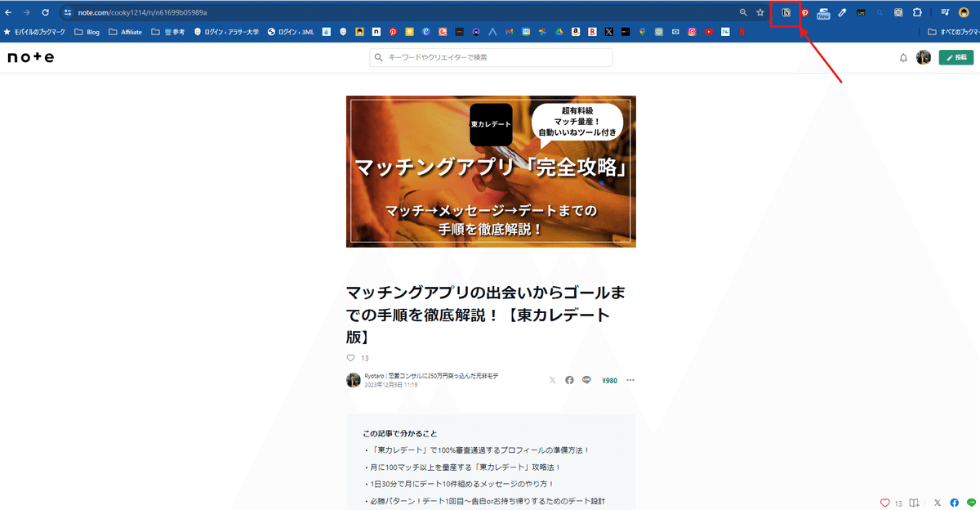The image size is (980, 510).
Task: Share on Facebook from floating bar
Action: [x=954, y=503]
